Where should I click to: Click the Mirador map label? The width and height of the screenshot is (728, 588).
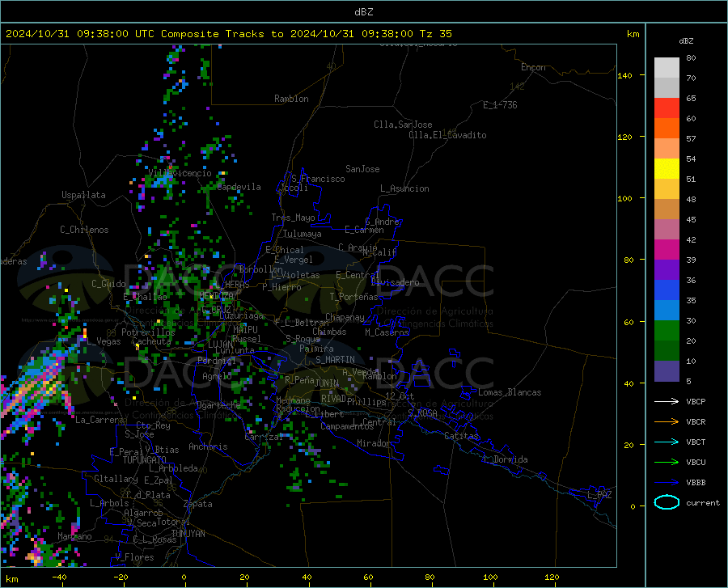click(374, 443)
